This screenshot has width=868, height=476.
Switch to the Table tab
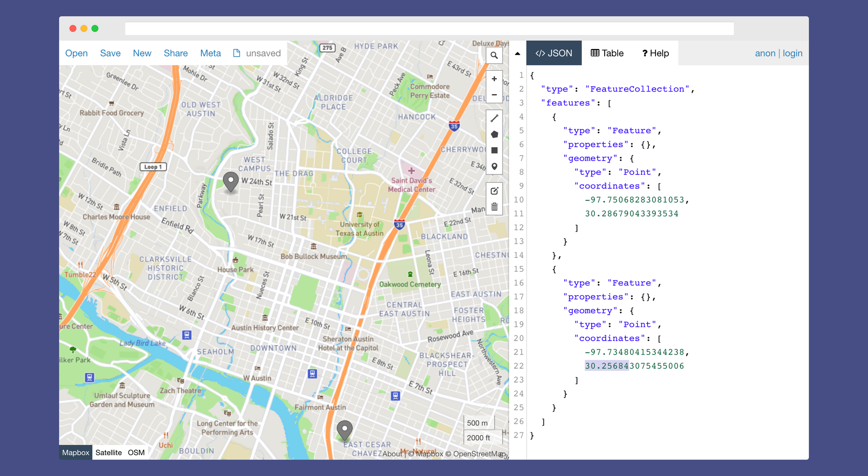click(607, 53)
